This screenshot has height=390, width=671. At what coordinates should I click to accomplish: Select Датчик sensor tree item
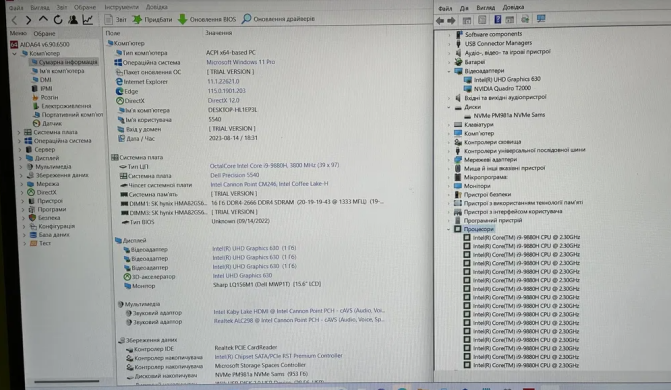tap(48, 123)
